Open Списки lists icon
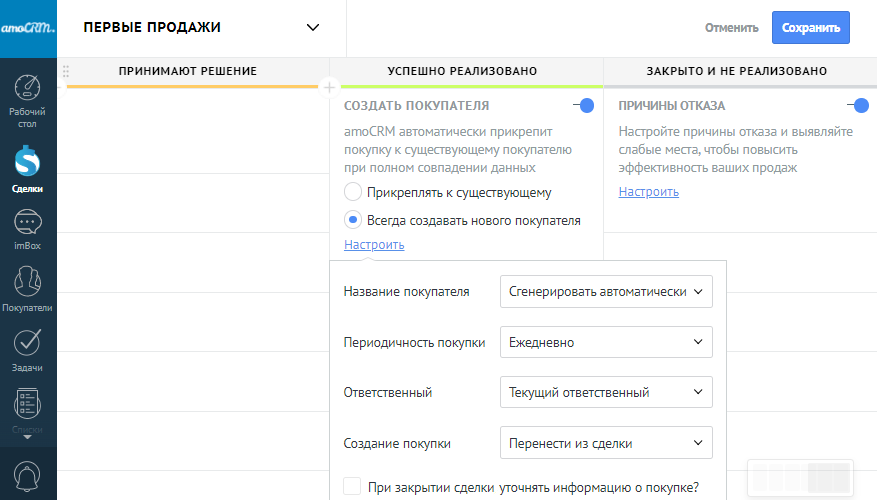Image resolution: width=877 pixels, height=500 pixels. coord(28,405)
